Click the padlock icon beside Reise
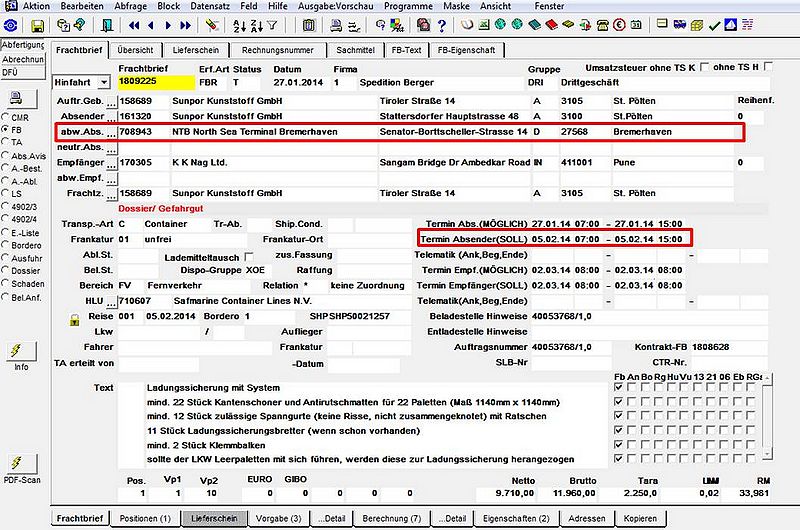Viewport: 800px width, 530px height. (x=74, y=320)
